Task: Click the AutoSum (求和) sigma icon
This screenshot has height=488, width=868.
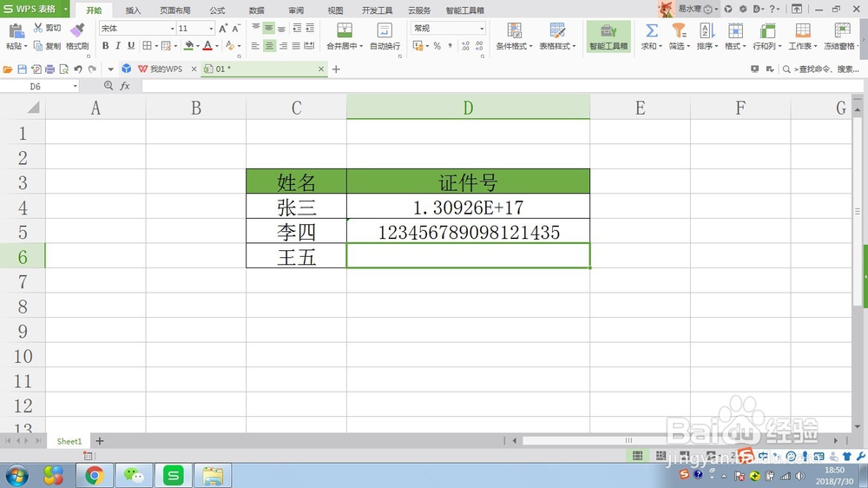Action: 652,30
